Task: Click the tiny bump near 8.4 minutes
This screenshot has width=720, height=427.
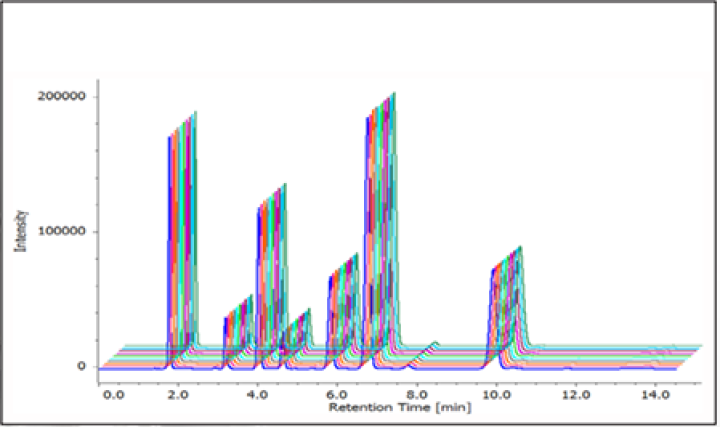Action: click(x=434, y=346)
